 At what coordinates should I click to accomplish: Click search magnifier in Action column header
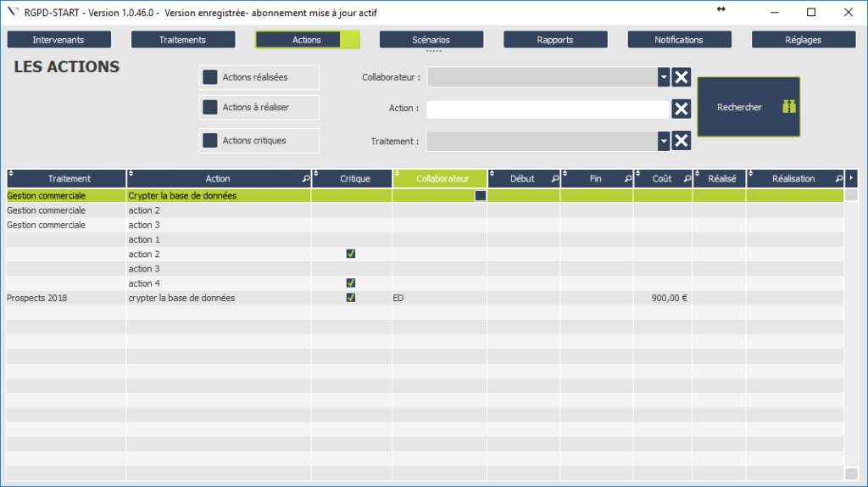pos(305,178)
